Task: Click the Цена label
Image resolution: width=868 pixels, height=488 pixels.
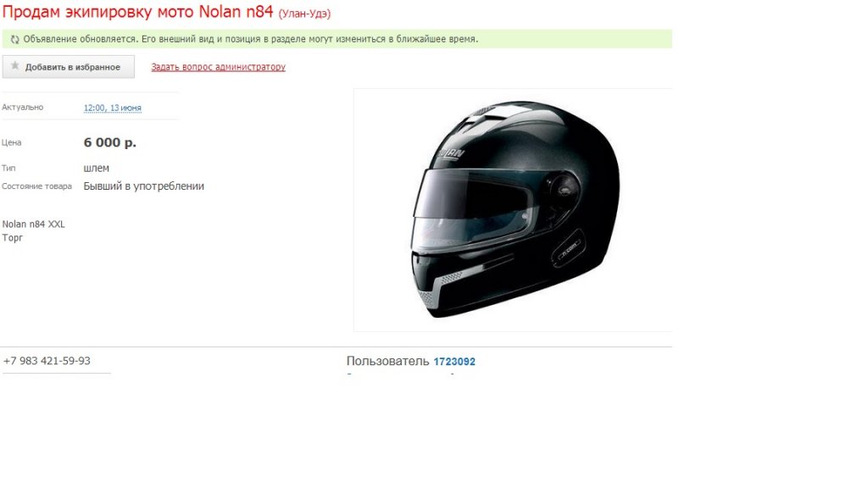Action: pyautogui.click(x=12, y=142)
